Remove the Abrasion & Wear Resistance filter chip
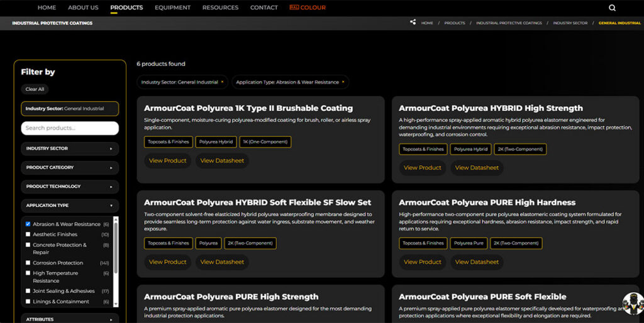The width and height of the screenshot is (644, 323). click(343, 82)
